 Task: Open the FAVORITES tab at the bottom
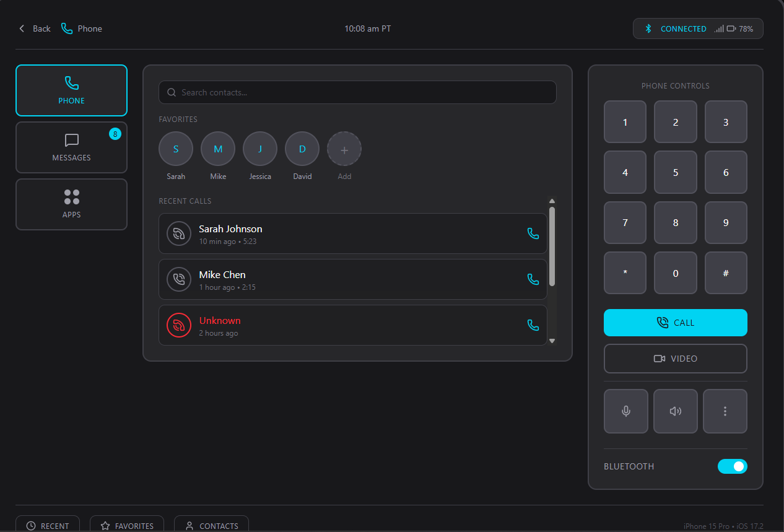tap(126, 525)
